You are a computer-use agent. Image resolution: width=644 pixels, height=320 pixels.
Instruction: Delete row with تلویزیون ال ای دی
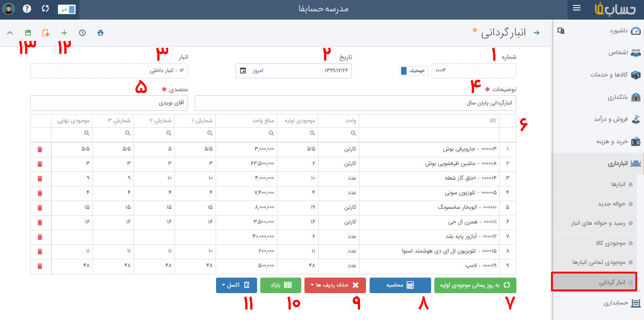(40, 252)
